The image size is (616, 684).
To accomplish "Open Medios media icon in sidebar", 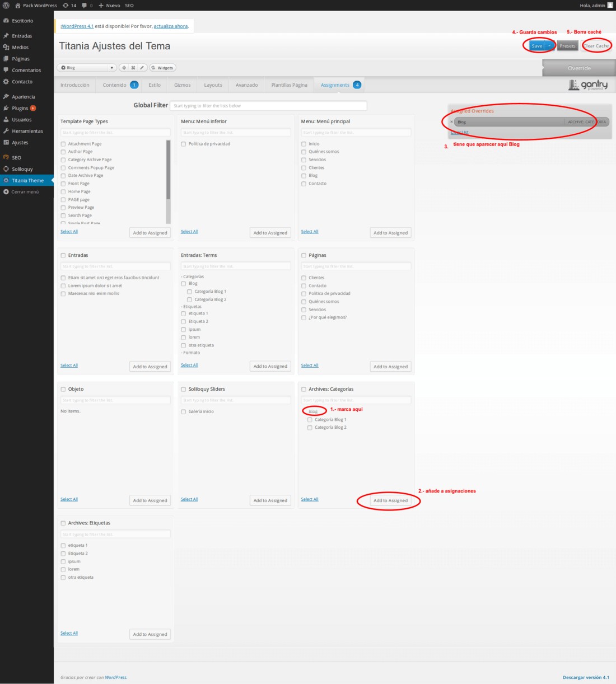I will 6,47.
